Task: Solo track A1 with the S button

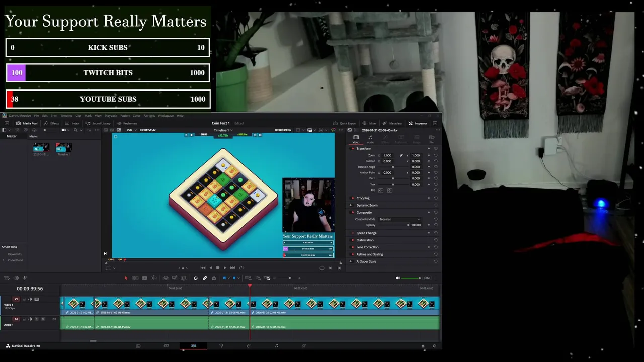Action: tap(37, 319)
